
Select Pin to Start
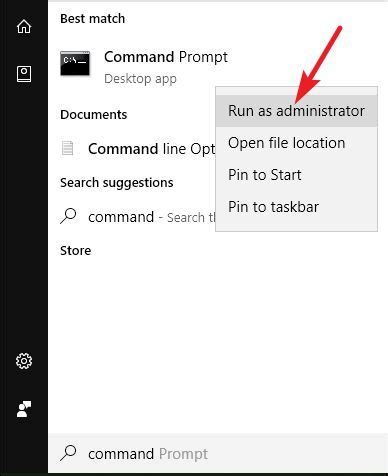click(x=296, y=175)
